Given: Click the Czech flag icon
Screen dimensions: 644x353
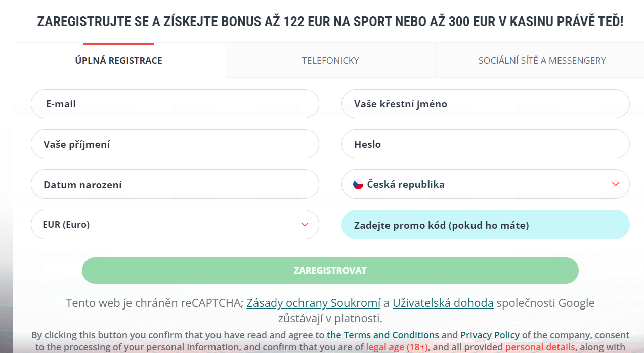Looking at the screenshot, I should tap(358, 185).
